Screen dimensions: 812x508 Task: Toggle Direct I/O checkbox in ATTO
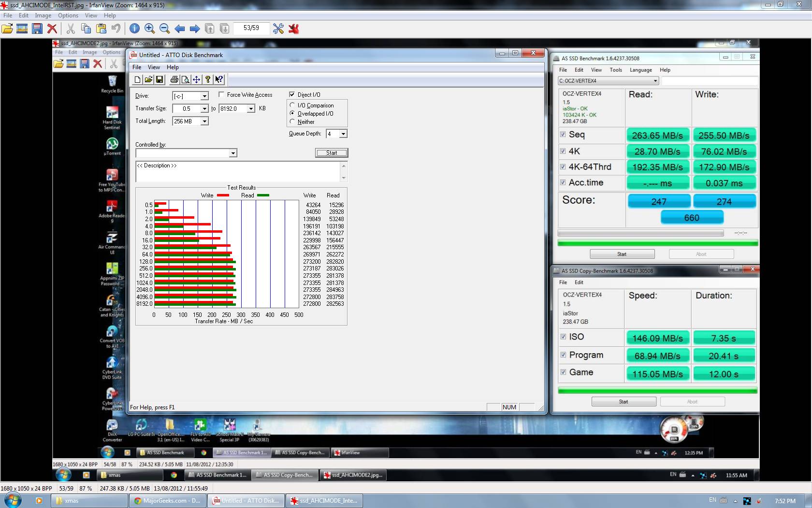click(292, 94)
